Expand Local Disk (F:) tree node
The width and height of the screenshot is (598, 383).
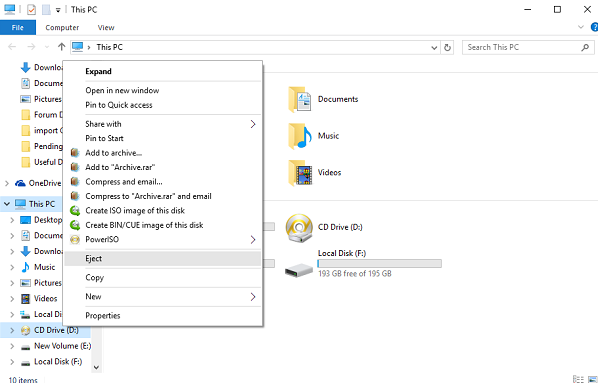point(12,362)
